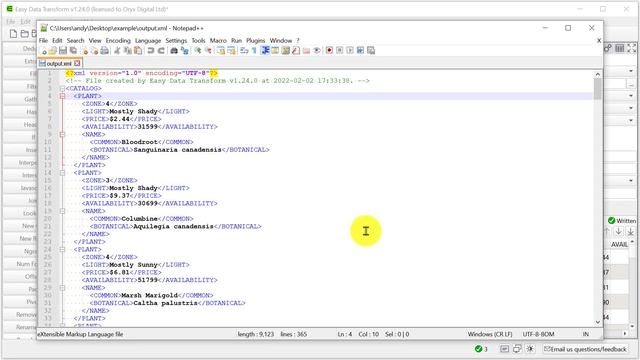The image size is (640, 360).
Task: Click the AVAIL column header
Action: [x=619, y=244]
